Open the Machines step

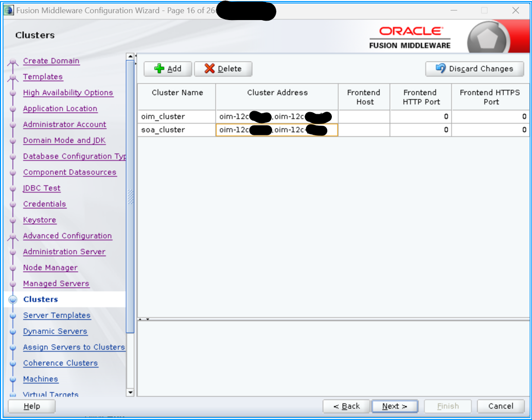(x=40, y=379)
